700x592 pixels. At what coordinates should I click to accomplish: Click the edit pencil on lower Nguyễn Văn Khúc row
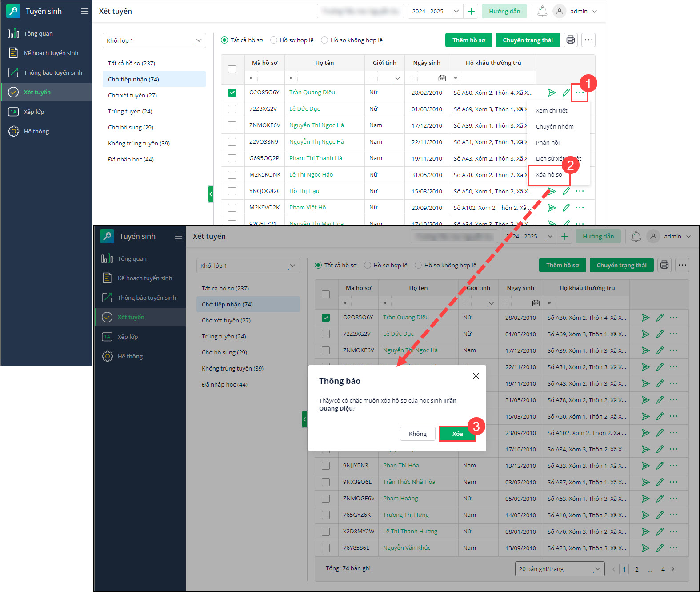click(x=660, y=548)
